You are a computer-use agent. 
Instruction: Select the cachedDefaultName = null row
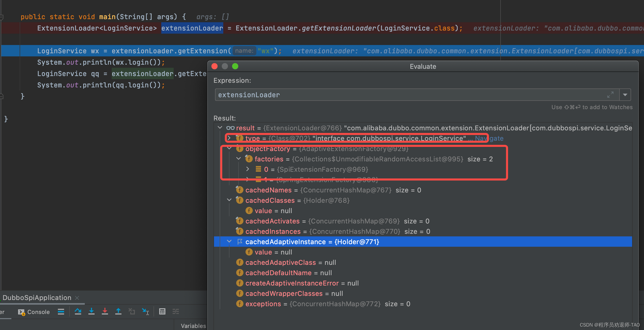coord(423,273)
